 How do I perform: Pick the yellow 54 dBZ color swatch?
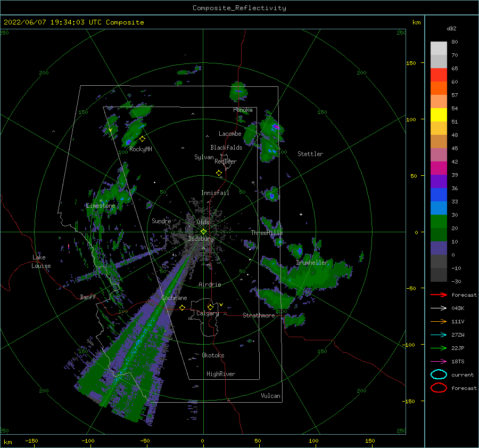(439, 115)
